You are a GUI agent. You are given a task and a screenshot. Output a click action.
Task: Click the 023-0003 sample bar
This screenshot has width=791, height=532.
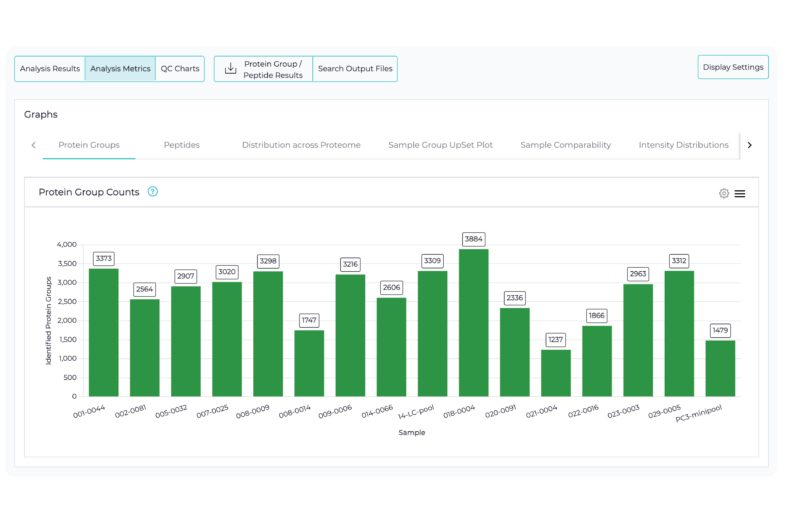(638, 340)
